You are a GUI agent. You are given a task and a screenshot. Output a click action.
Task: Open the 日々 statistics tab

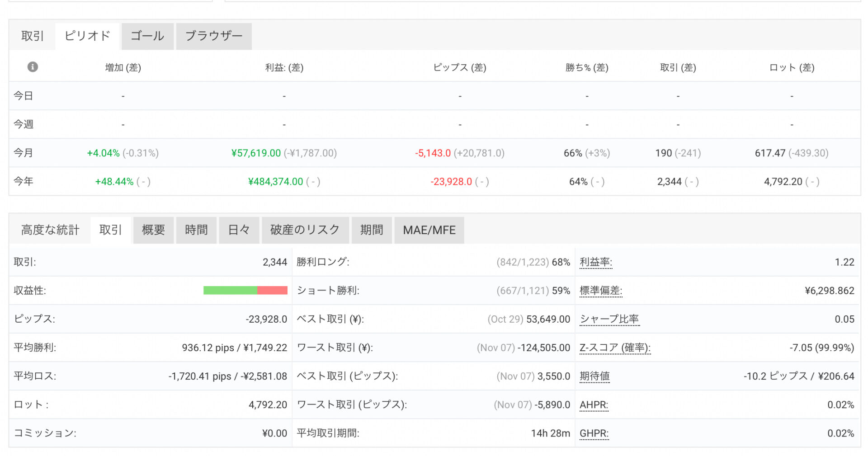point(239,230)
